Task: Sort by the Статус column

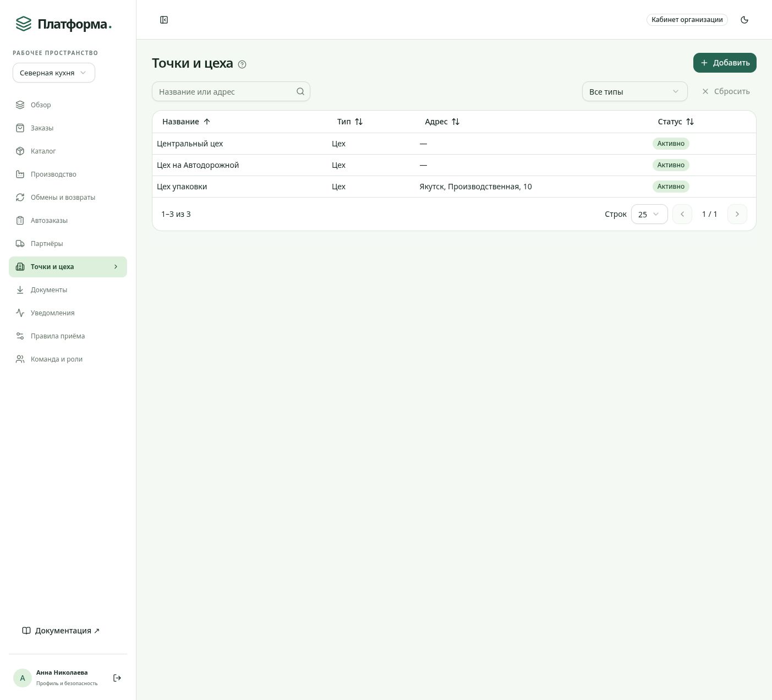Action: pyautogui.click(x=676, y=122)
